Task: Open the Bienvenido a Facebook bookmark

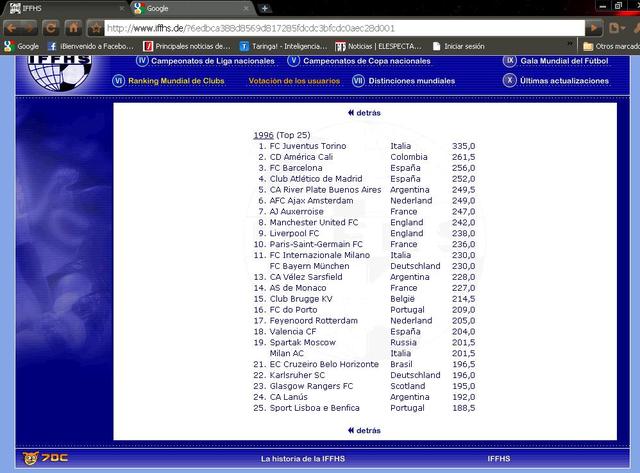Action: tap(90, 46)
